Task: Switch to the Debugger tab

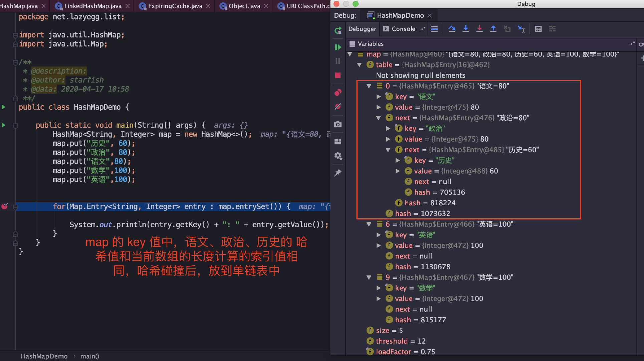Action: coord(362,29)
